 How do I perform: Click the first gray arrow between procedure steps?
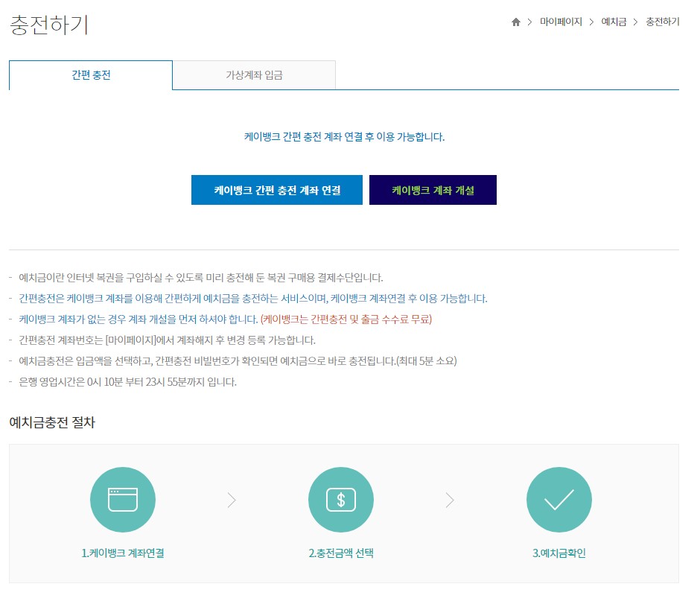click(231, 500)
